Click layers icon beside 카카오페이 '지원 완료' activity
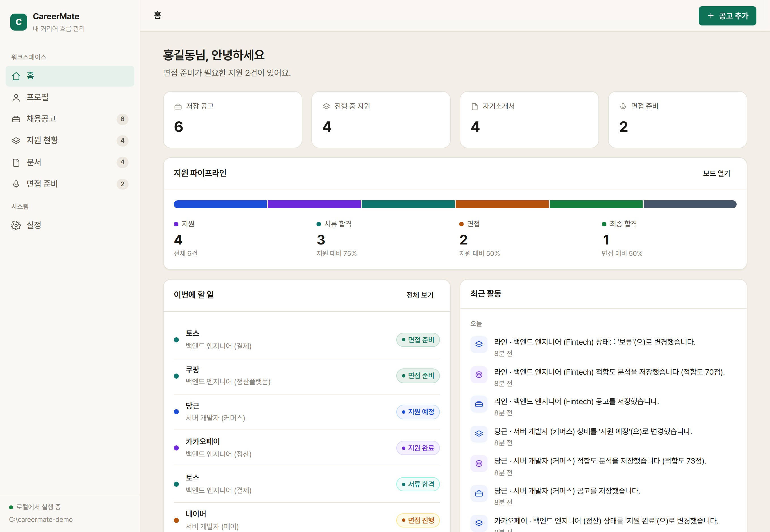This screenshot has width=770, height=532. tap(479, 523)
